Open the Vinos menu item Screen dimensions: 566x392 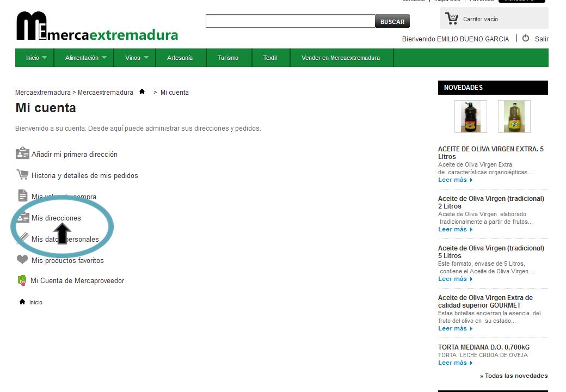[x=132, y=58]
